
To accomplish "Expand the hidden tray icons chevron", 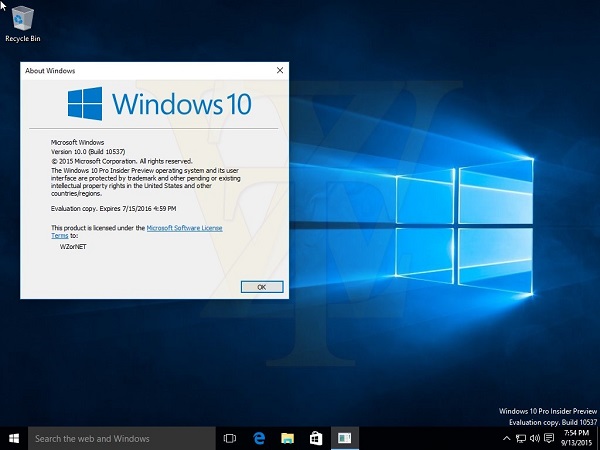I will pos(506,439).
